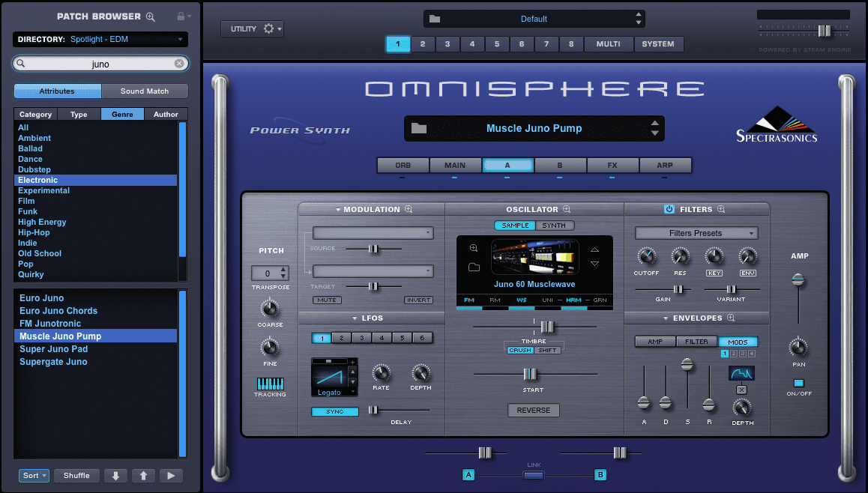Open the Filters Presets dropdown

pos(696,233)
